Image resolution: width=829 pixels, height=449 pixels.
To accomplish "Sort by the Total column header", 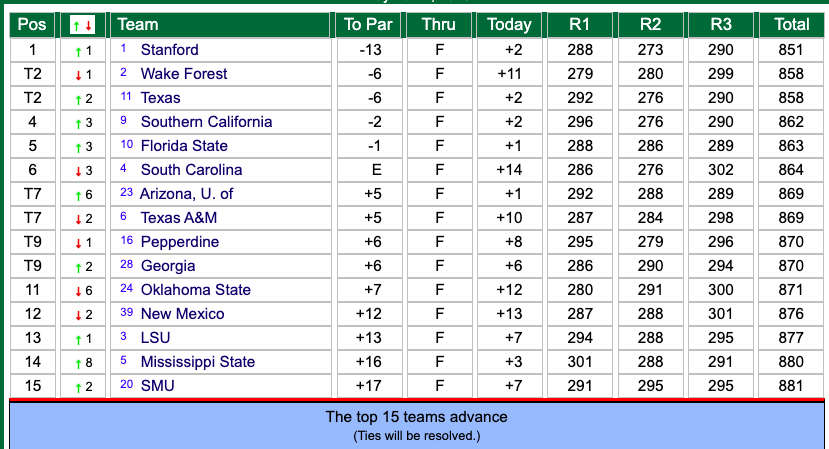I will click(x=791, y=25).
